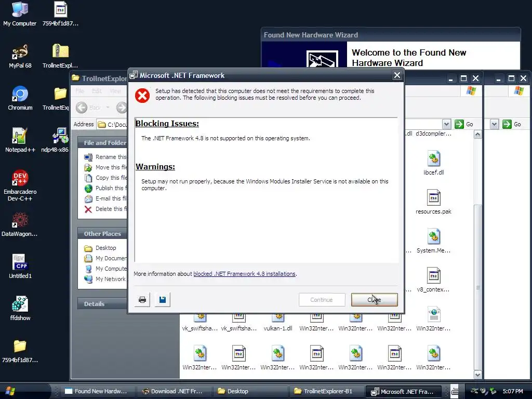Open address dropdown in the rightmost Explorer window
This screenshot has width=532, height=399.
[x=495, y=124]
